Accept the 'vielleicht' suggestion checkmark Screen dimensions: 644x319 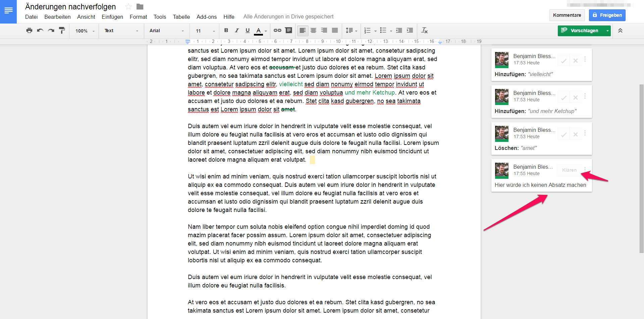point(564,61)
